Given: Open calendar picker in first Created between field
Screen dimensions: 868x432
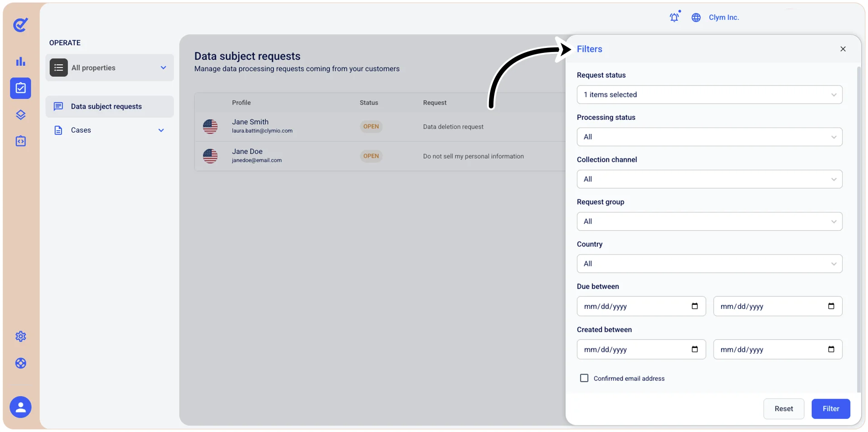Looking at the screenshot, I should (x=695, y=349).
